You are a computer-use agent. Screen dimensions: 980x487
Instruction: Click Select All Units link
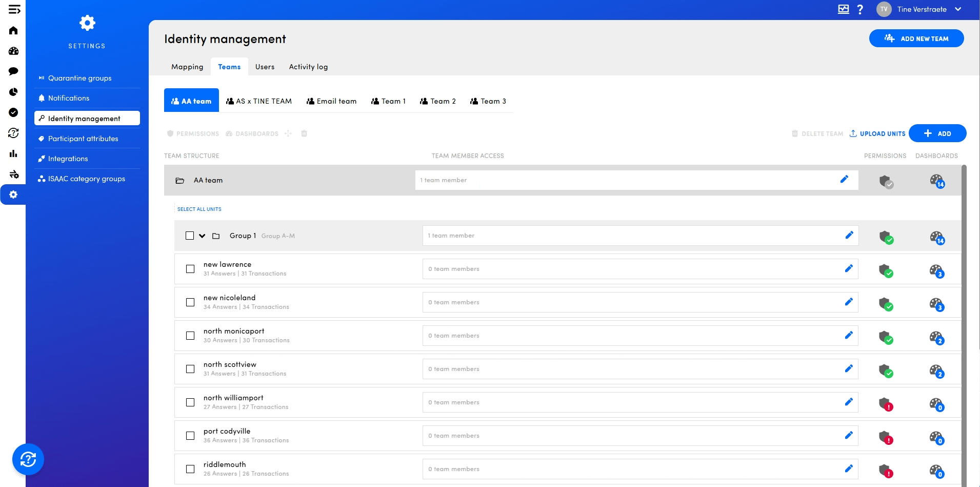[x=199, y=209]
